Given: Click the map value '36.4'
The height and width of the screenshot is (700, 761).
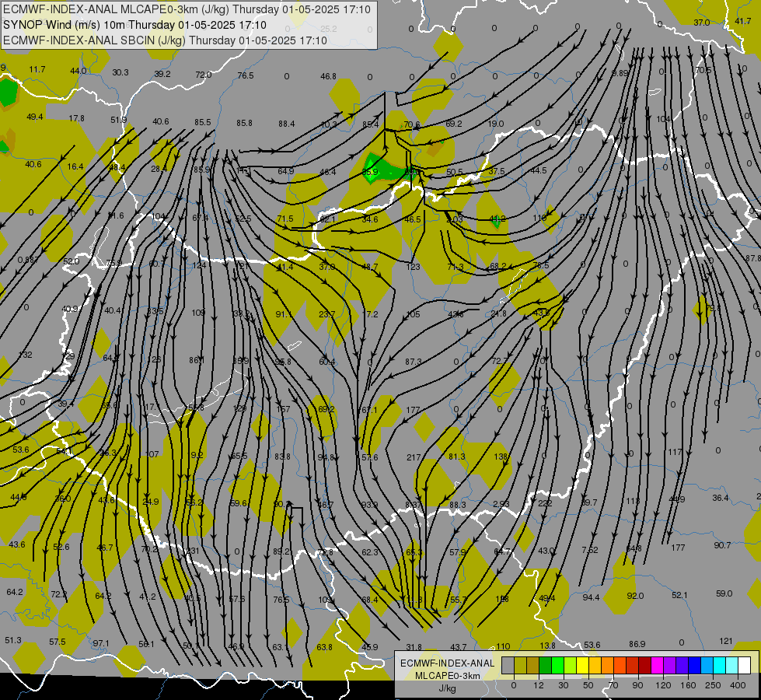Looking at the screenshot, I should [721, 498].
